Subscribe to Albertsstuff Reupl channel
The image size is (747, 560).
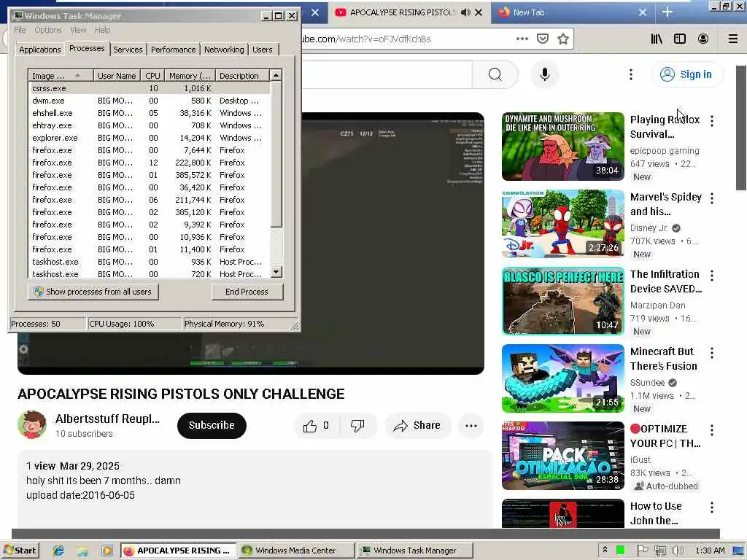212,425
